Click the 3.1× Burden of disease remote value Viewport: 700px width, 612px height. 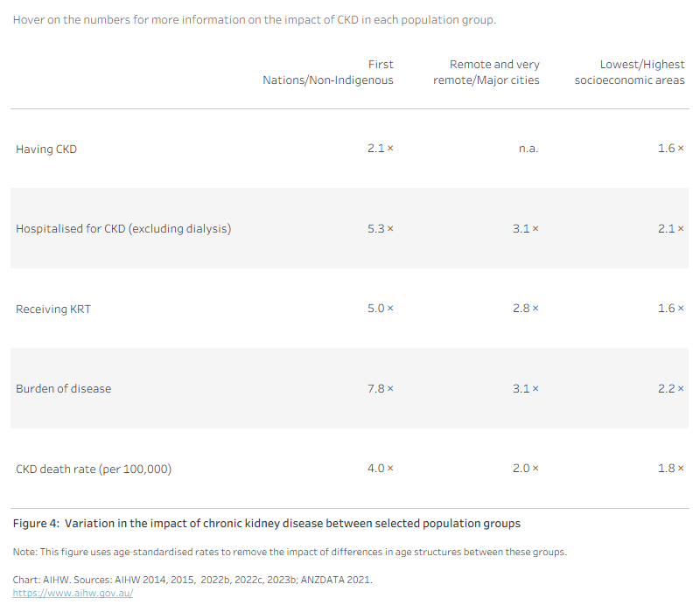tap(526, 388)
